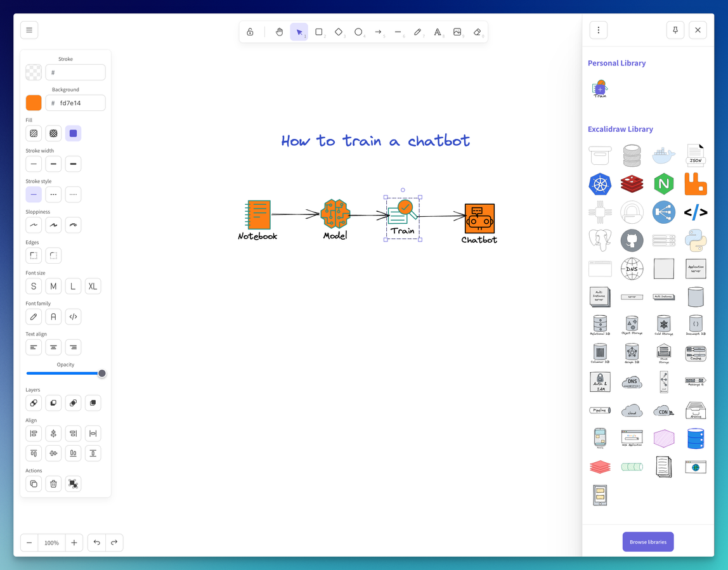
Task: Open the hamburger main menu
Action: tap(29, 30)
